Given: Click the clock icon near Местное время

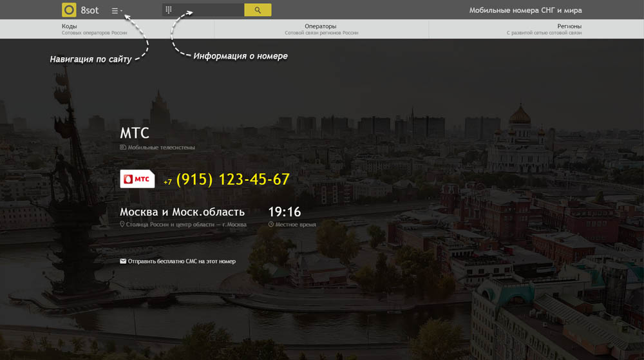Looking at the screenshot, I should point(270,224).
